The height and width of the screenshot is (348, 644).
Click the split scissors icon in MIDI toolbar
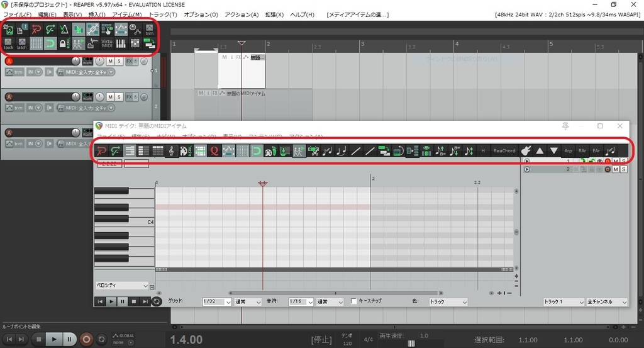[313, 151]
